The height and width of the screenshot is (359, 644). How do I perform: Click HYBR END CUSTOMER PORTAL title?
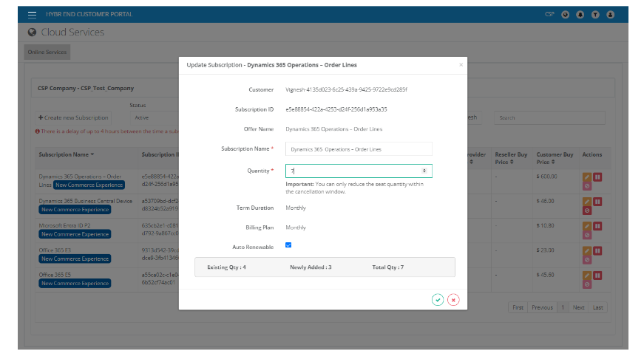point(89,14)
